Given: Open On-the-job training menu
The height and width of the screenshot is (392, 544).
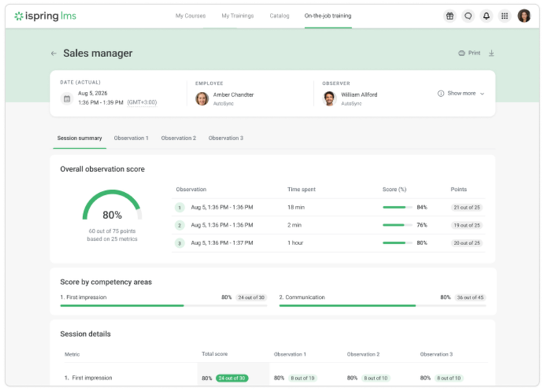Looking at the screenshot, I should coord(328,16).
